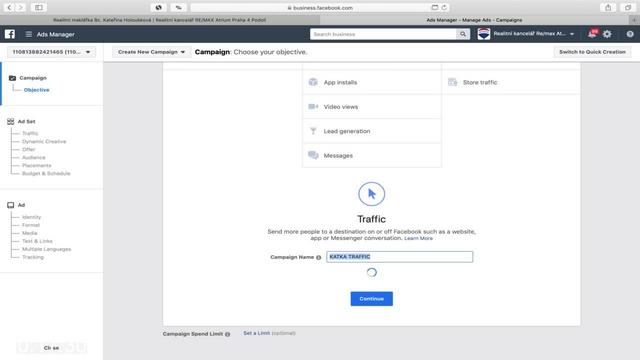Open the ad account ID dropdown

pos(51,52)
